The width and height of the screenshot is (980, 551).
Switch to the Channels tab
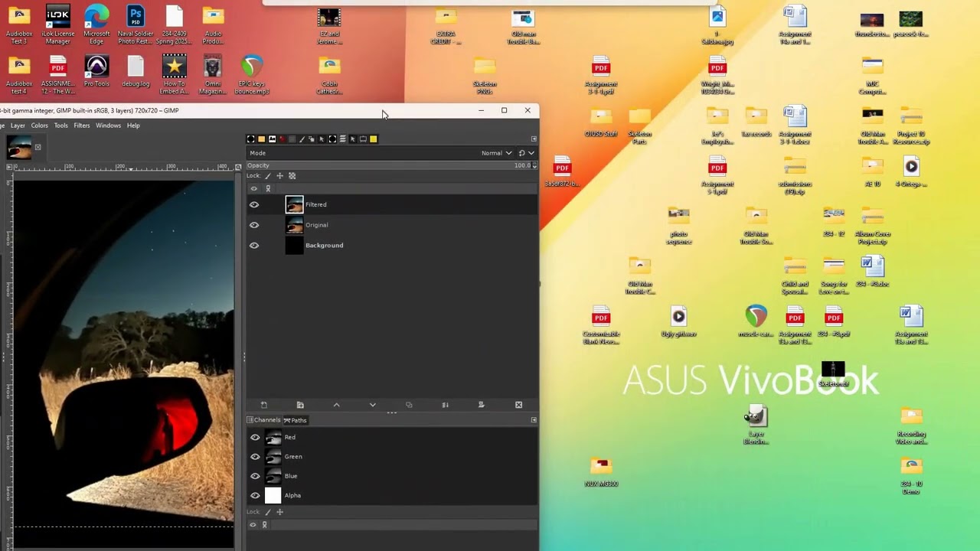pyautogui.click(x=264, y=420)
